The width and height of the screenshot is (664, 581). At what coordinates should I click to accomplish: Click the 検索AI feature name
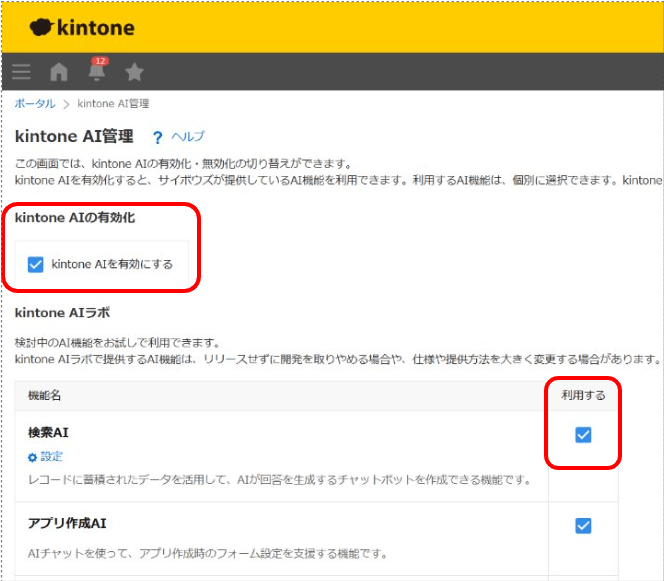(48, 432)
